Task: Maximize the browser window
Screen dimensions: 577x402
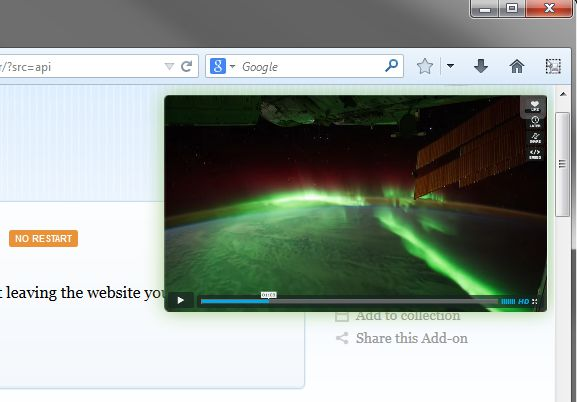Action: [x=512, y=8]
